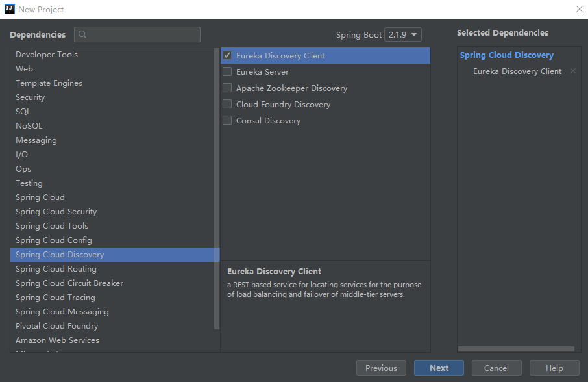Open the Spring Boot version dropdown
The width and height of the screenshot is (588, 382).
point(403,34)
